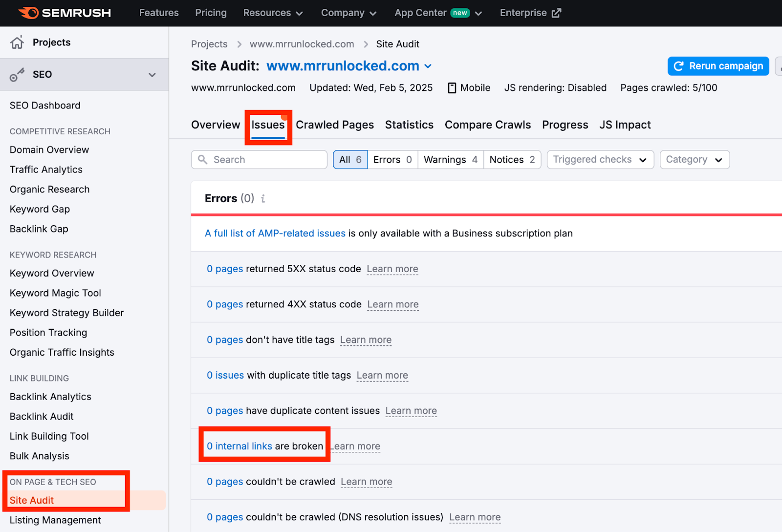The image size is (782, 532).
Task: Open Keyword Overview in sidebar
Action: pos(52,273)
